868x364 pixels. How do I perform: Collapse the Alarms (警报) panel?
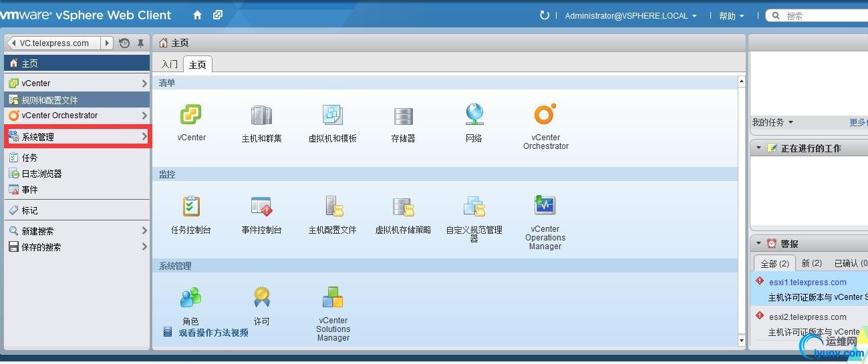tap(758, 244)
